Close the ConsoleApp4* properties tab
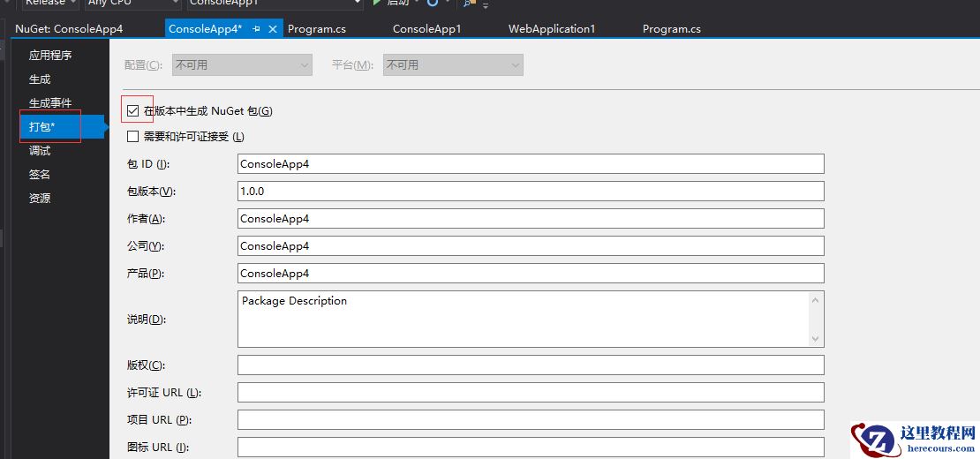This screenshot has width=980, height=459. [x=273, y=29]
